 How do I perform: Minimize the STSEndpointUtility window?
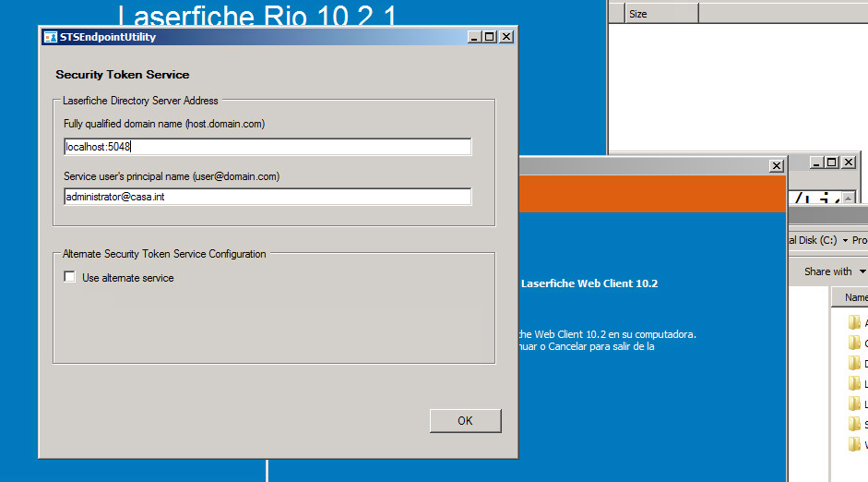[474, 37]
